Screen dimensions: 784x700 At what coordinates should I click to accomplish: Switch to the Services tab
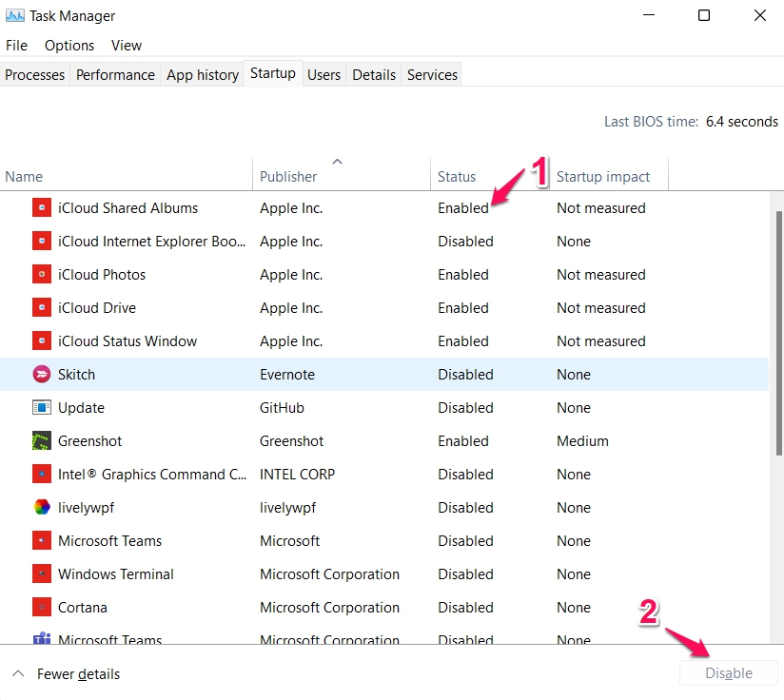pos(432,75)
